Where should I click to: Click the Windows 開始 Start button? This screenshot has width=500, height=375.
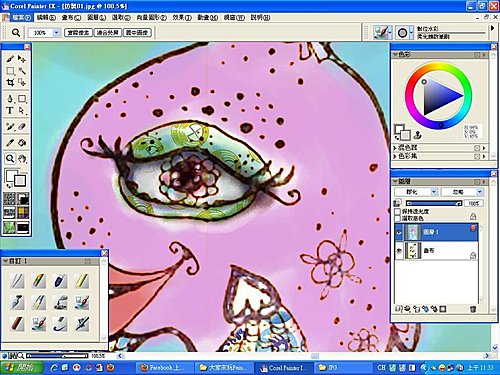pos(21,368)
